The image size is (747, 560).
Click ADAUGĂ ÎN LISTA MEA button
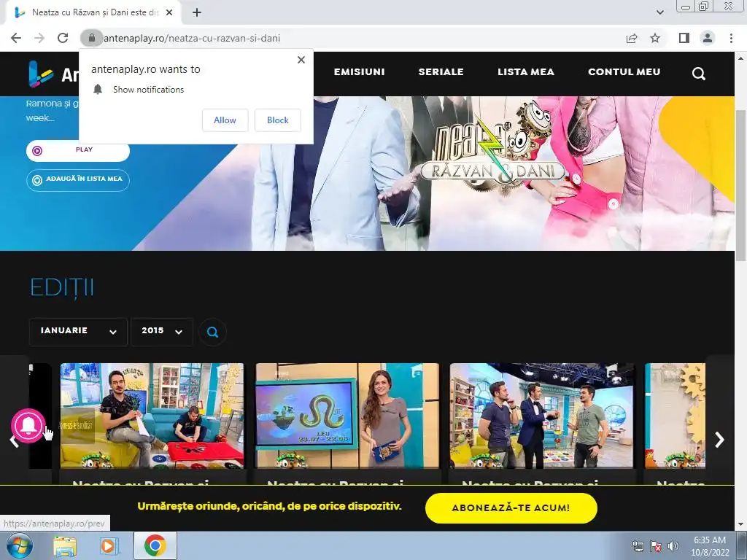pos(77,180)
